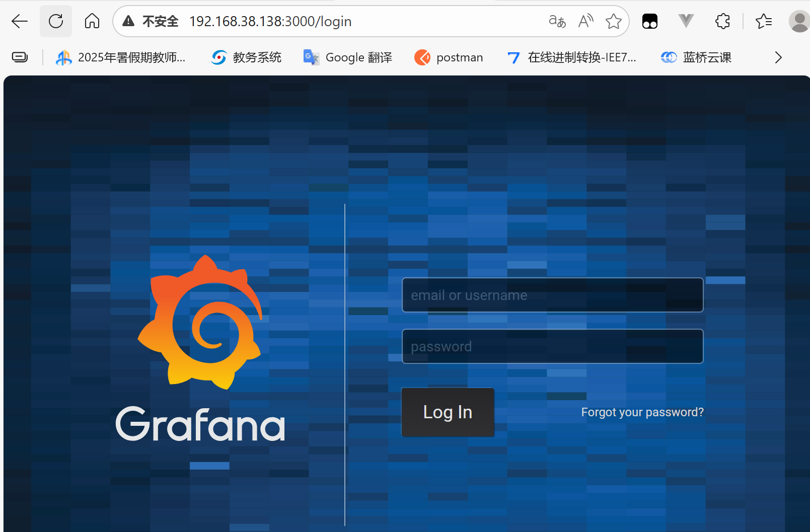
Task: Open the 2025年暑假期教师 bookmark
Action: (x=121, y=57)
